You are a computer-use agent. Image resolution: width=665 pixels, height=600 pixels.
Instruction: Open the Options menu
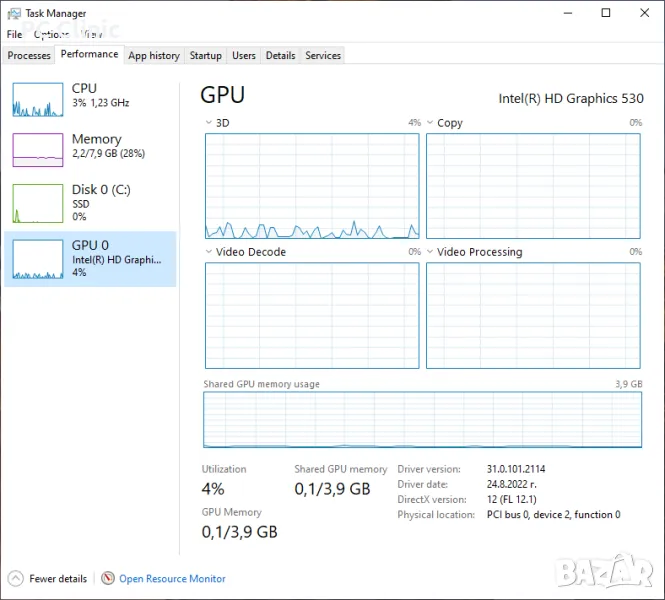pos(50,34)
